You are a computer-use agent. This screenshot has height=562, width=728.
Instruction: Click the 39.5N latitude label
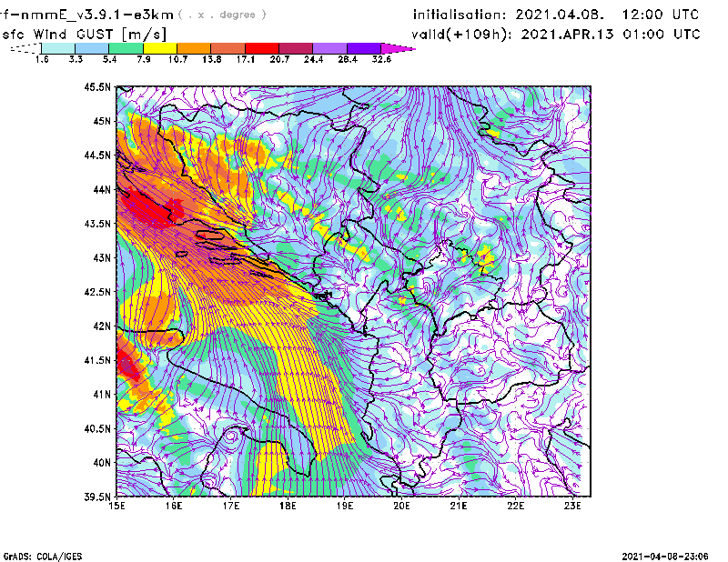(97, 497)
